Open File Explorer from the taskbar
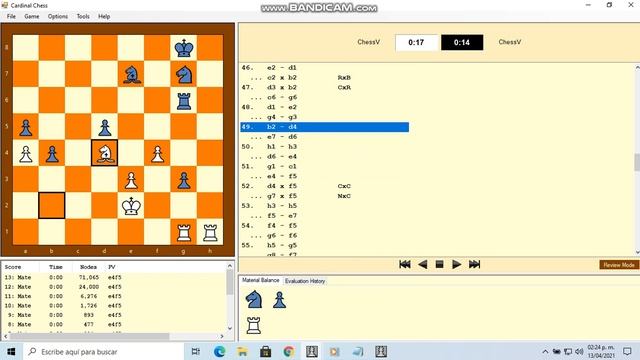The image size is (640, 360). pyautogui.click(x=242, y=351)
